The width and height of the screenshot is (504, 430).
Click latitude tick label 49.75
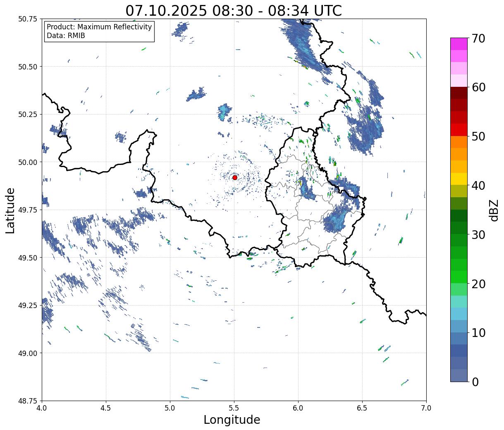28,210
